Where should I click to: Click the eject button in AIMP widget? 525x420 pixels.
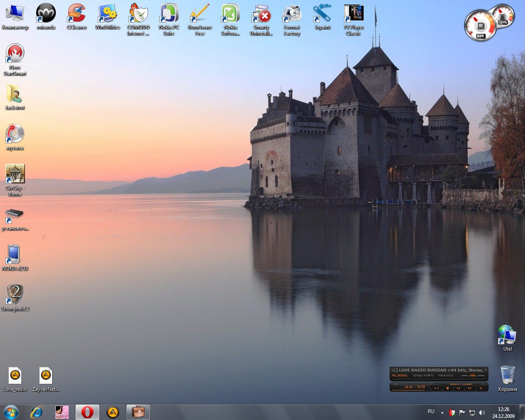click(481, 388)
